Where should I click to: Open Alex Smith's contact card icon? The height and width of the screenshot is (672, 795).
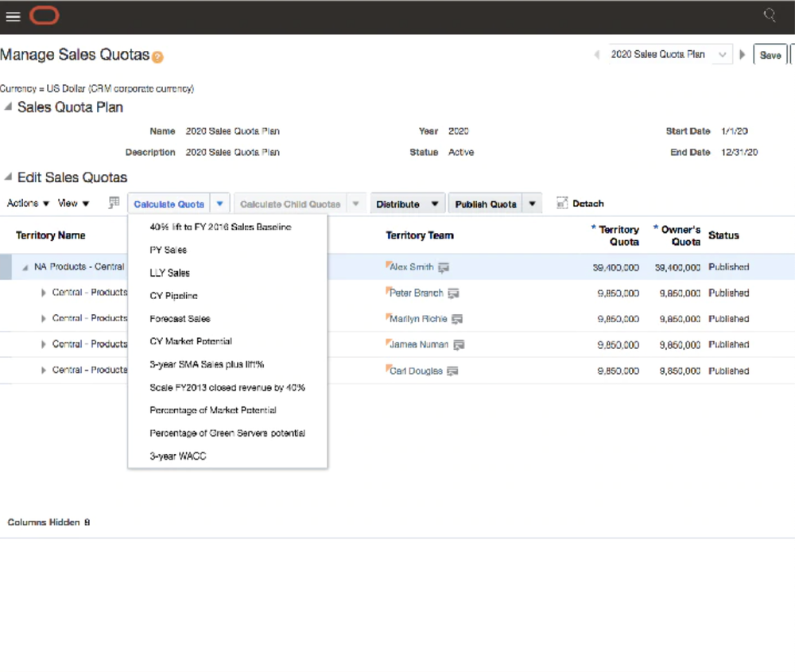443,267
